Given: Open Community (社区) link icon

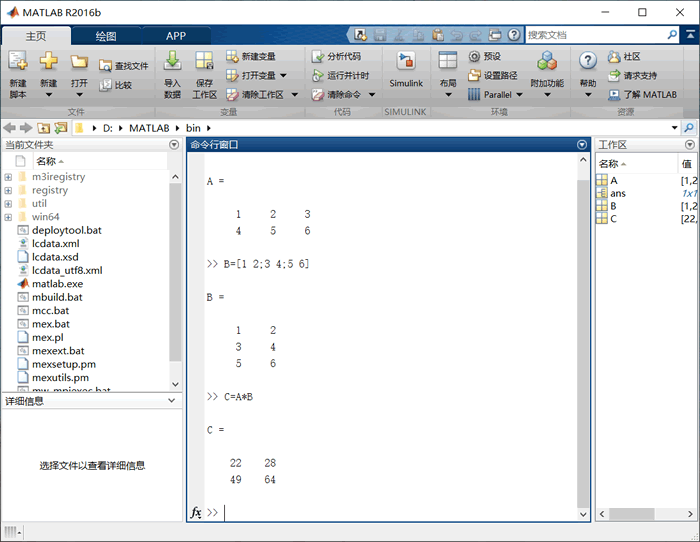Looking at the screenshot, I should click(x=614, y=56).
